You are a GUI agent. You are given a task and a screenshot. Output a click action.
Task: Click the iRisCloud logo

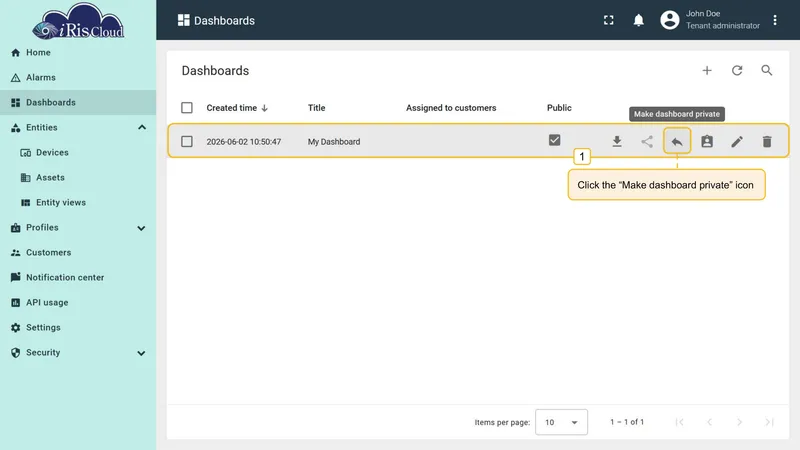tap(78, 22)
